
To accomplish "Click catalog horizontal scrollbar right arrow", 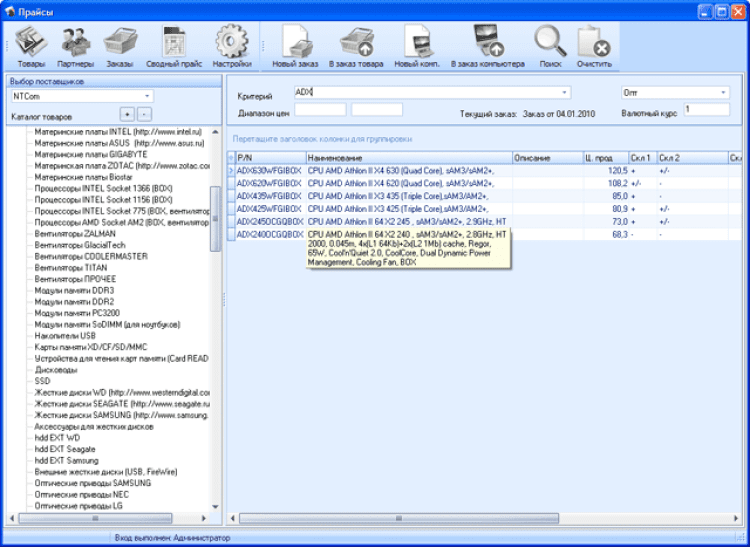I will (x=204, y=518).
